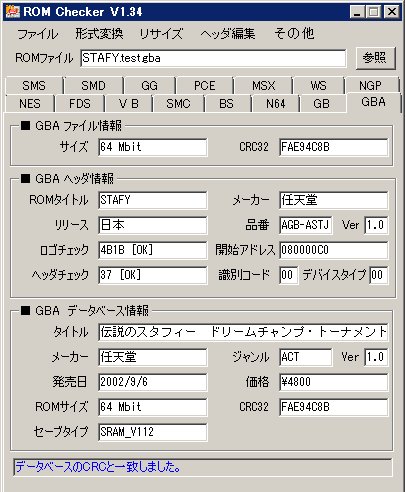
Task: Switch to the GG tab
Action: click(x=149, y=86)
